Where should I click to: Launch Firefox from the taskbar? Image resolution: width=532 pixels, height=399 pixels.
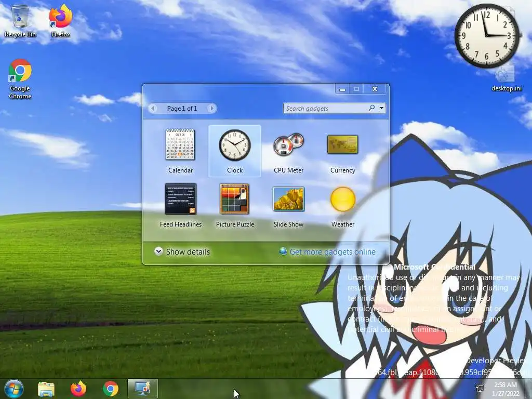pyautogui.click(x=78, y=389)
